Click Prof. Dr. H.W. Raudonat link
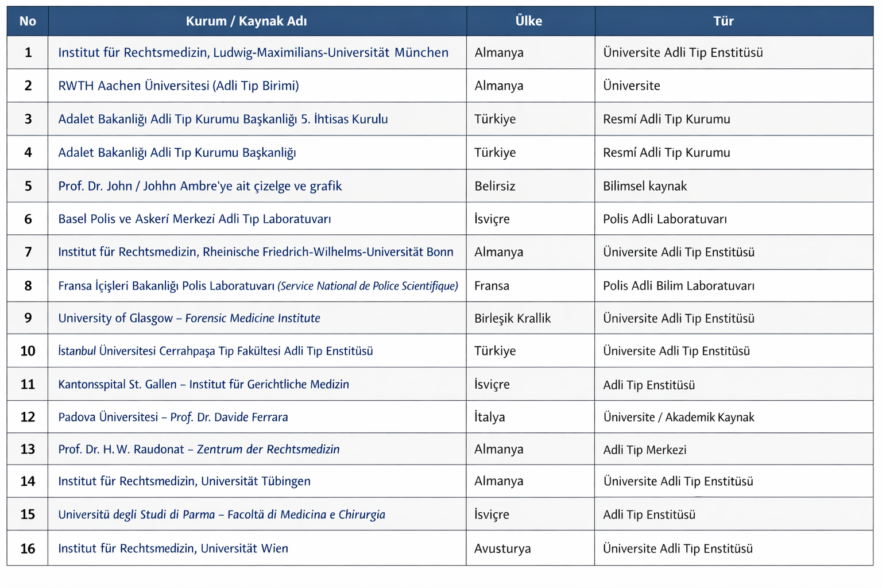Viewport: 882px width, 588px height. (x=199, y=449)
